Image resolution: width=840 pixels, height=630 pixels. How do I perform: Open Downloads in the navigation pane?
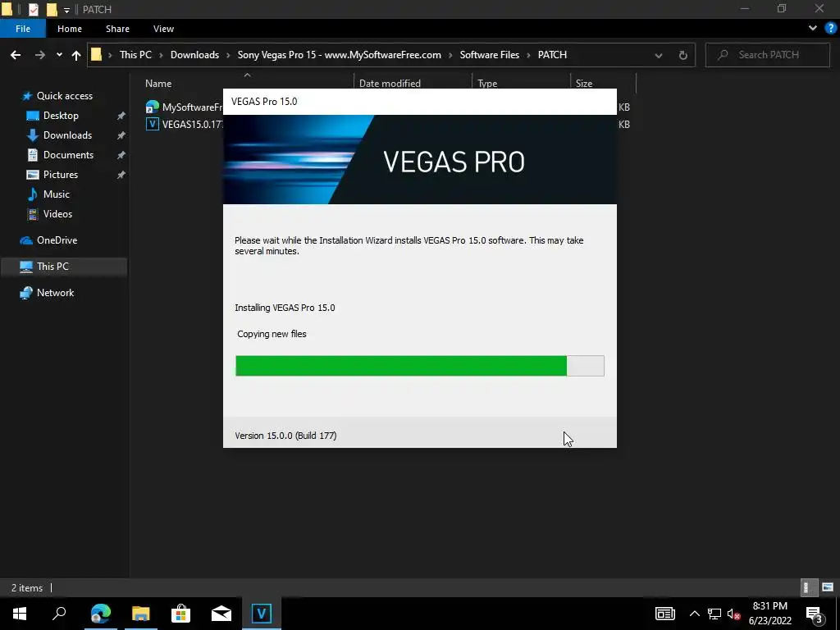pyautogui.click(x=67, y=135)
